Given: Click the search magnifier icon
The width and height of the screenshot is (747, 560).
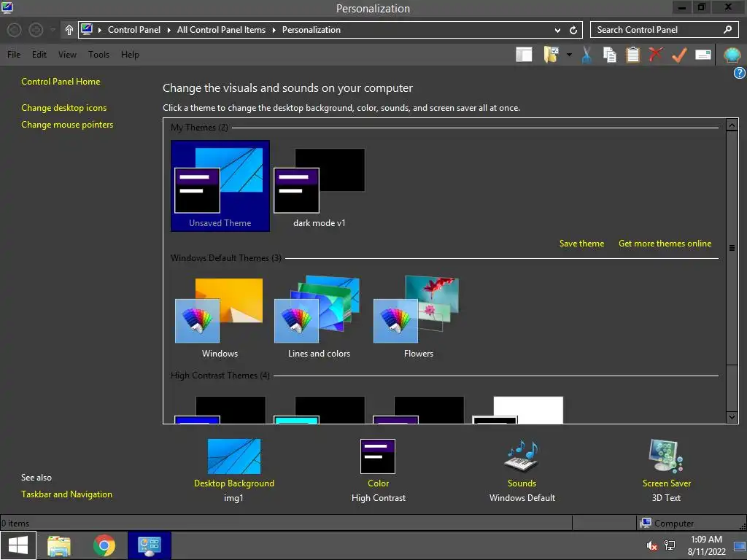Looking at the screenshot, I should [727, 29].
